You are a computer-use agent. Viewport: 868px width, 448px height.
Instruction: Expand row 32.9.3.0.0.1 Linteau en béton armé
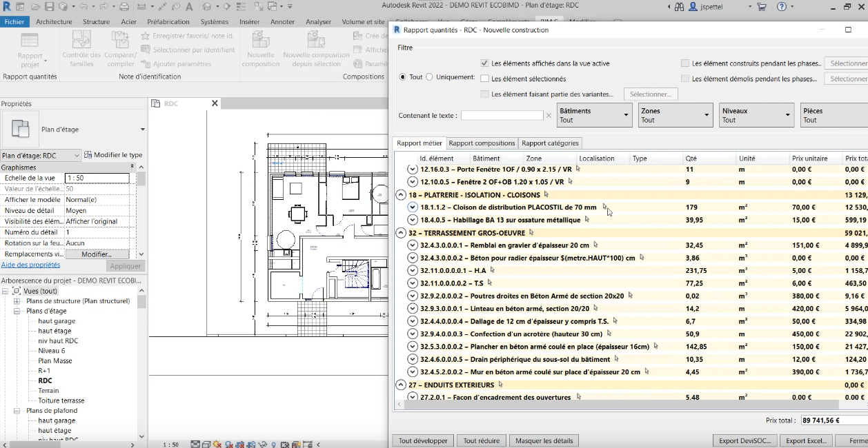click(x=413, y=308)
